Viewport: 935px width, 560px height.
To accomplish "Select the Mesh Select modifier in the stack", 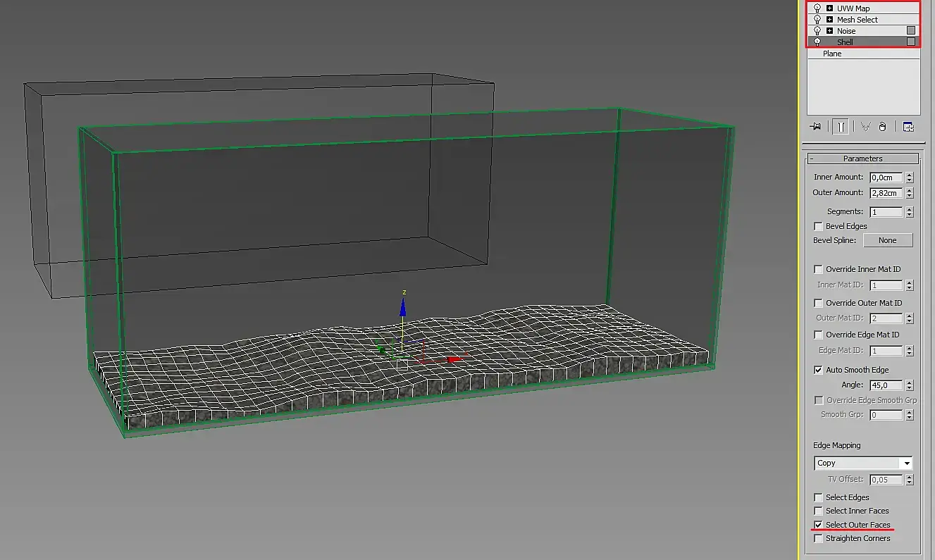I will pos(863,20).
